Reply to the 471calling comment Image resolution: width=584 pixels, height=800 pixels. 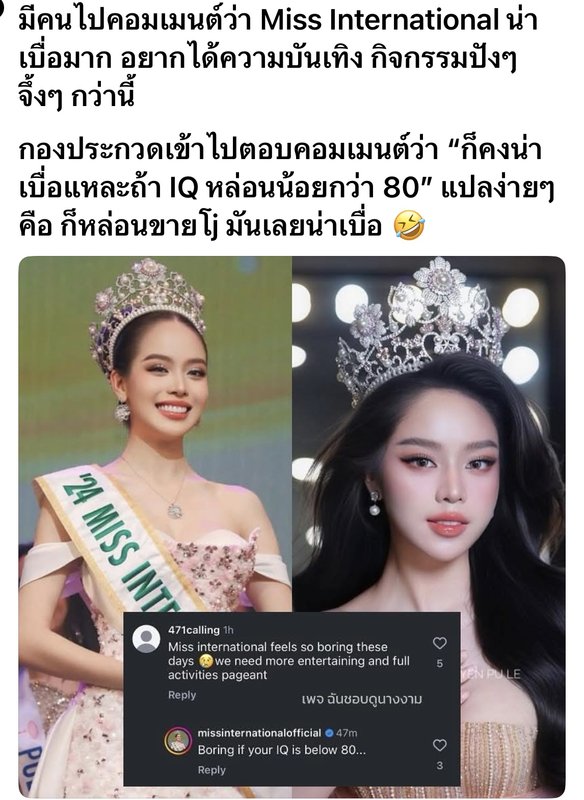coord(182,695)
